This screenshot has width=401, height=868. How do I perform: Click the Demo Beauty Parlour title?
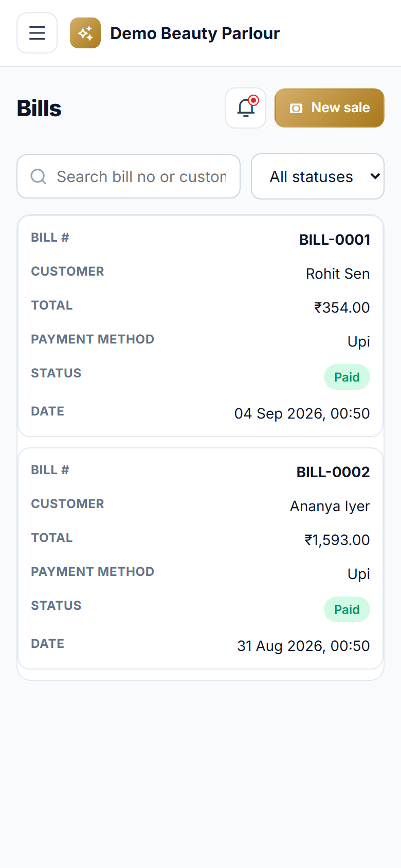pos(195,33)
